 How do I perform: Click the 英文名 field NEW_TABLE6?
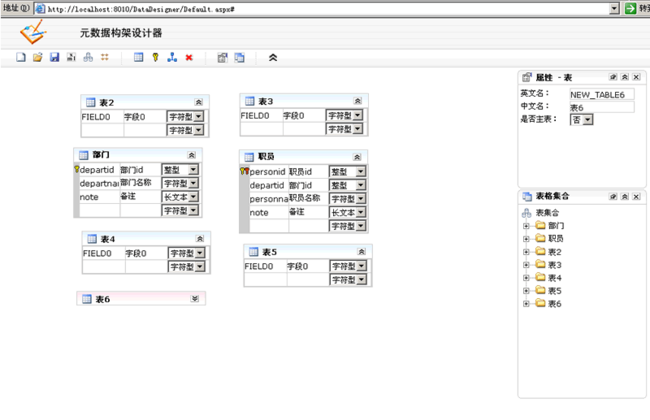(x=602, y=95)
